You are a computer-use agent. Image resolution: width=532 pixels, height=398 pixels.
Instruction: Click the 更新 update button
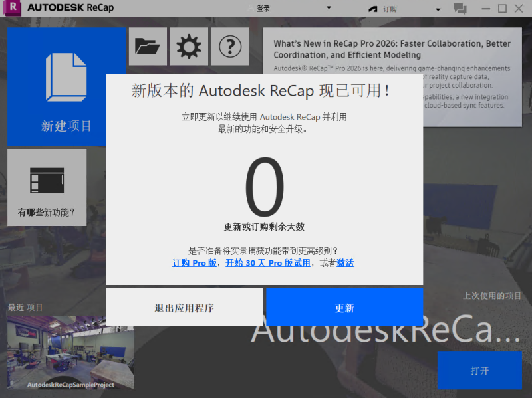(344, 308)
